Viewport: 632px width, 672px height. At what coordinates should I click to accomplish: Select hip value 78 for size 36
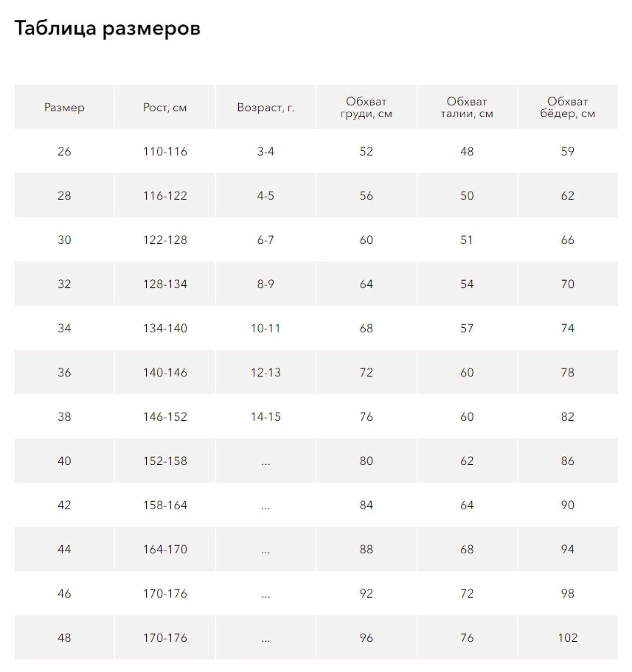(x=567, y=372)
